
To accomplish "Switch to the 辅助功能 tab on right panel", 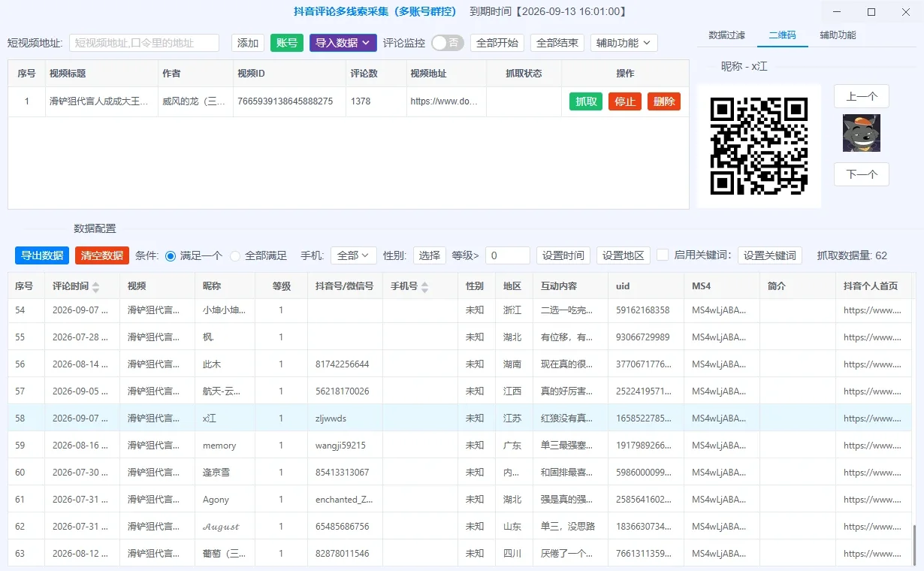I will pyautogui.click(x=838, y=35).
